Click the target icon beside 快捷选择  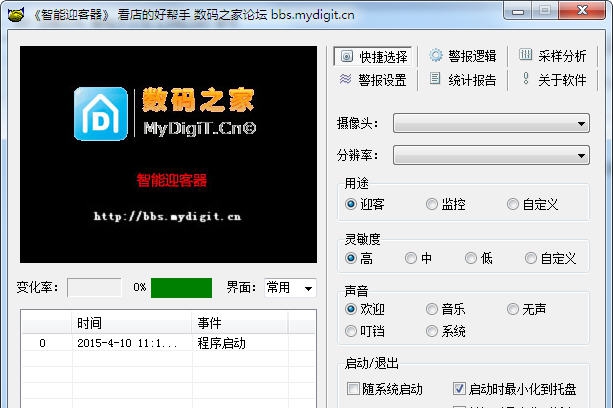coord(347,56)
